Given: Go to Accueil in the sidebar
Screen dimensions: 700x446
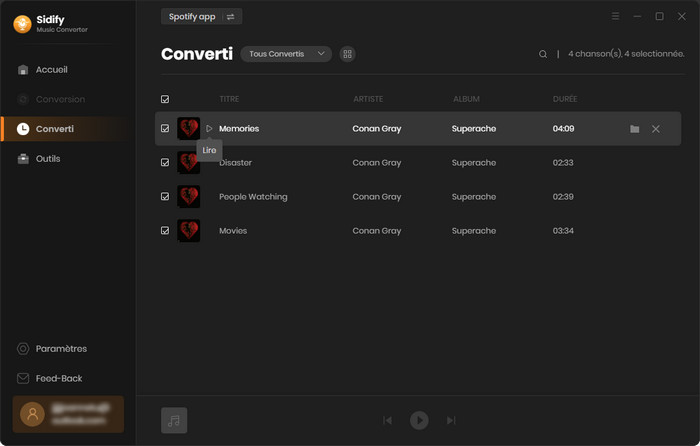Looking at the screenshot, I should pyautogui.click(x=51, y=70).
